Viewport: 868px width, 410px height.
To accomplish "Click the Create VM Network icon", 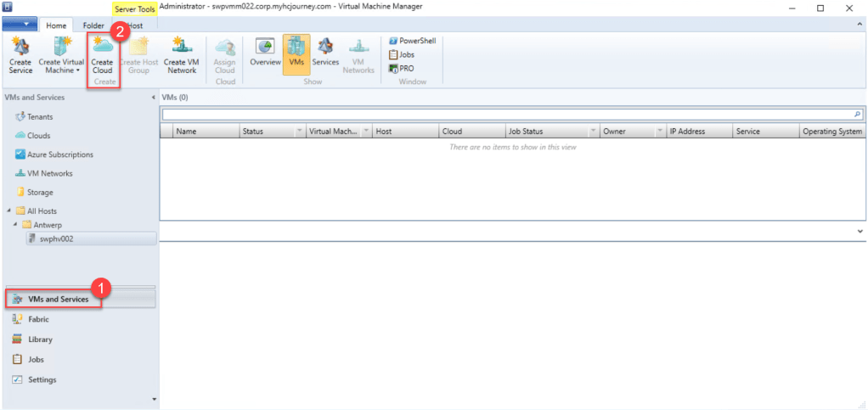I will point(180,54).
